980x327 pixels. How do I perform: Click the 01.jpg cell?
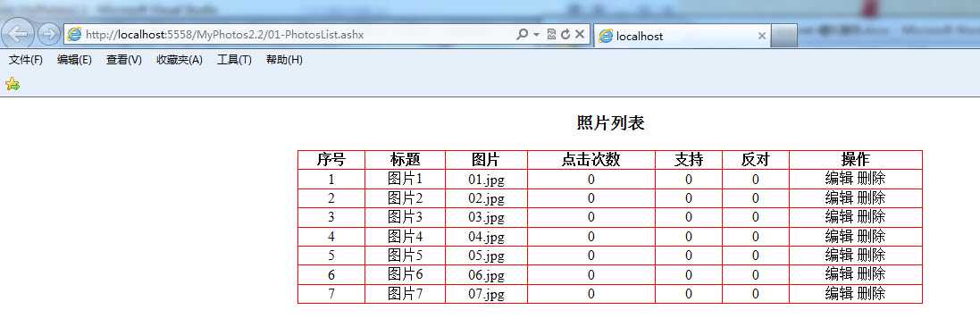click(x=486, y=180)
